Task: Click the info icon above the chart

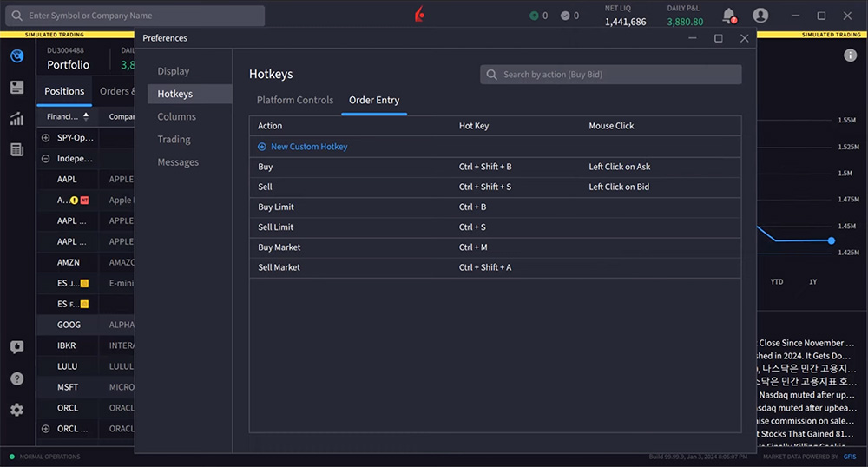Action: tap(850, 56)
